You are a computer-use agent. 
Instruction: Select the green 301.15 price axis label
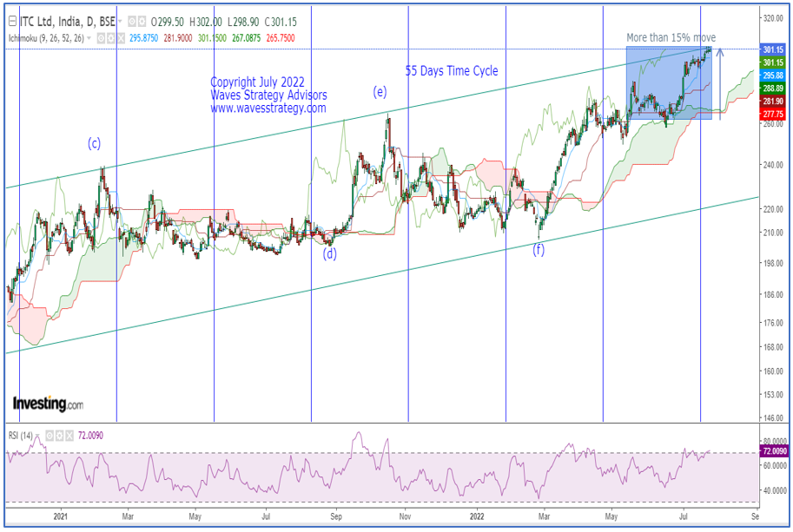[x=773, y=62]
